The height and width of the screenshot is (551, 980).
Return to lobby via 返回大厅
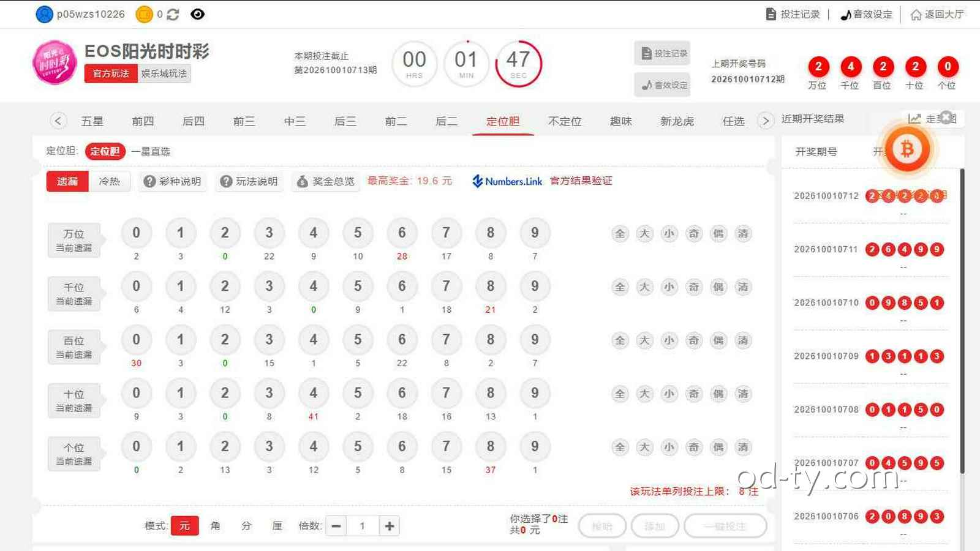[938, 14]
